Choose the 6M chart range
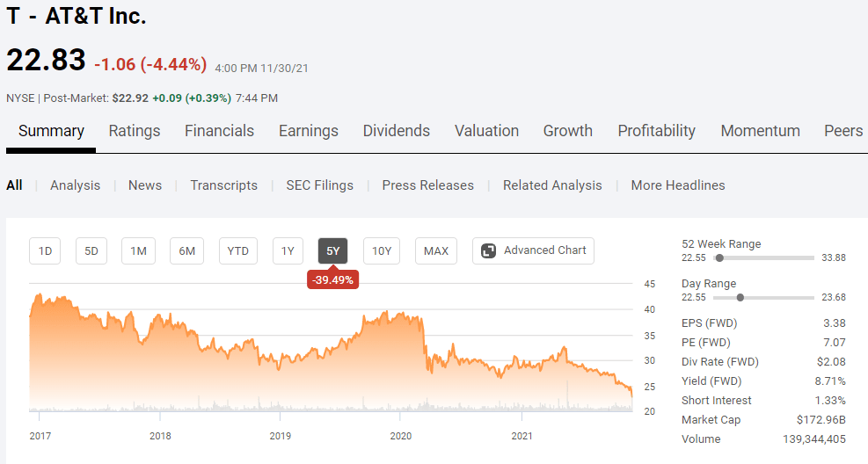Image resolution: width=868 pixels, height=464 pixels. [x=187, y=251]
